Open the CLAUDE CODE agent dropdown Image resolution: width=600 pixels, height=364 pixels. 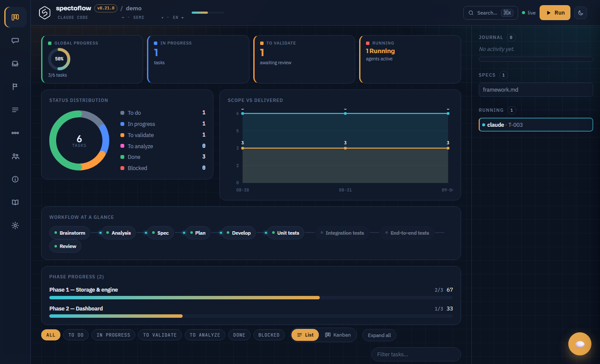91,18
